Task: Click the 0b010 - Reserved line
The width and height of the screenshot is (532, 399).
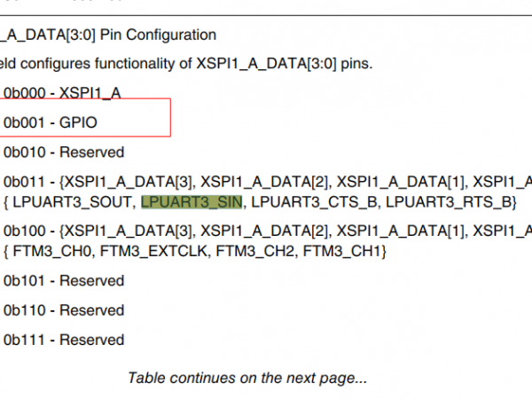Action: pos(64,152)
